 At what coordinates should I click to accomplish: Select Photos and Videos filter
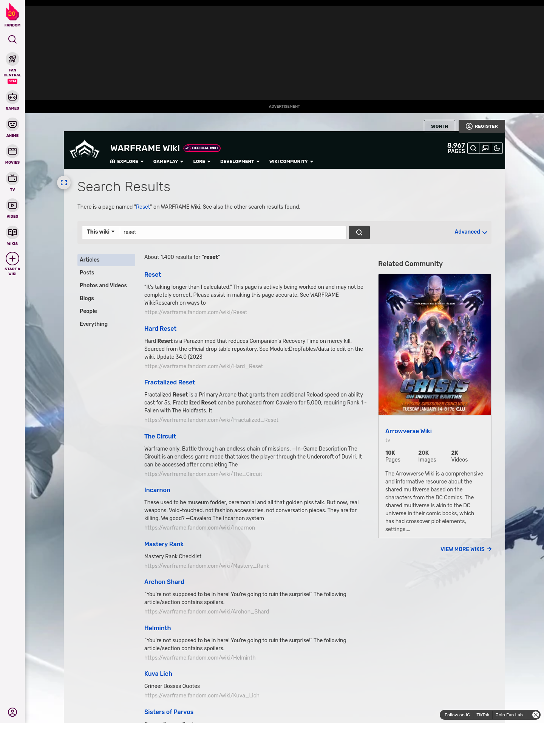coord(106,285)
